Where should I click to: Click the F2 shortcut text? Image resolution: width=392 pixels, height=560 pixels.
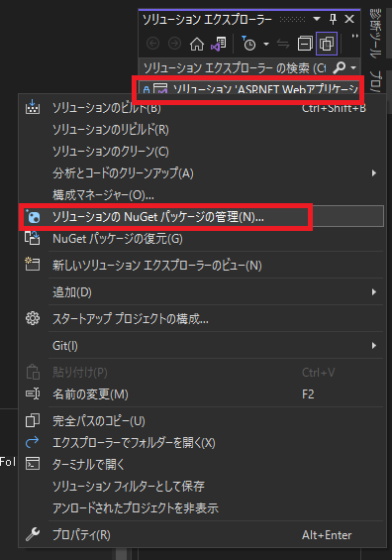308,394
